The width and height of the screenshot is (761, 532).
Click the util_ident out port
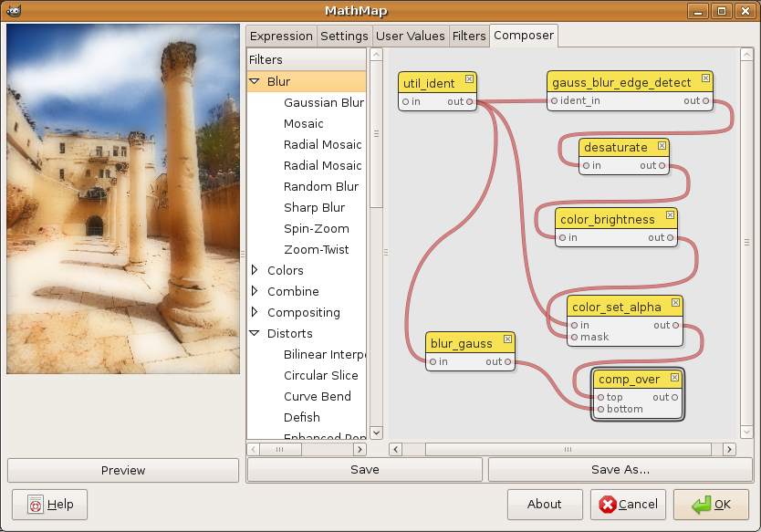pyautogui.click(x=469, y=102)
